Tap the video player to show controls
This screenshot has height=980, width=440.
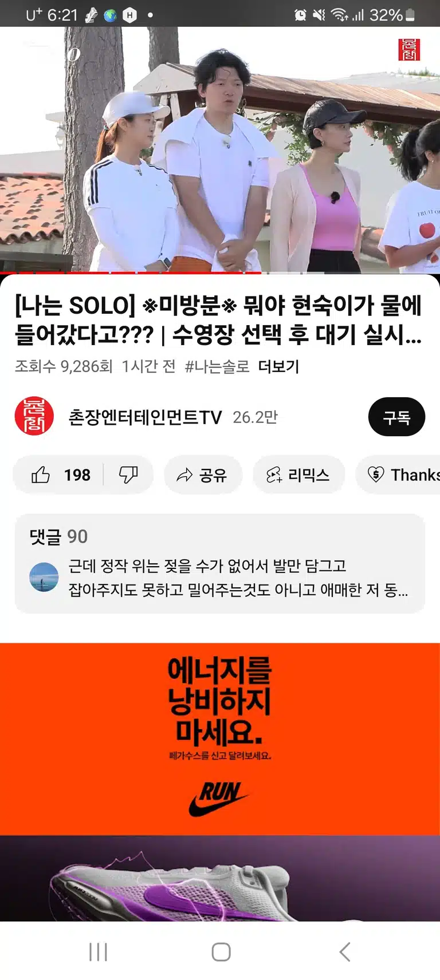click(x=220, y=149)
